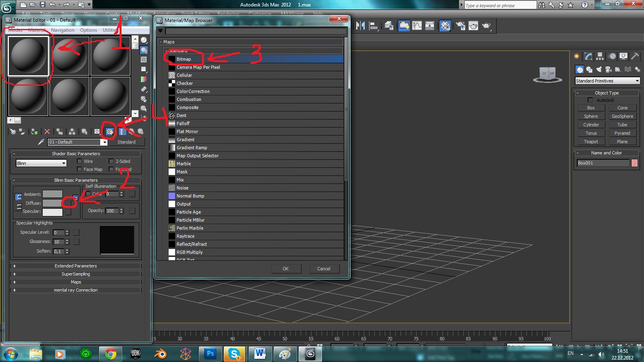Select the Lights category icon in Create panel
644x362 pixels.
[x=599, y=70]
